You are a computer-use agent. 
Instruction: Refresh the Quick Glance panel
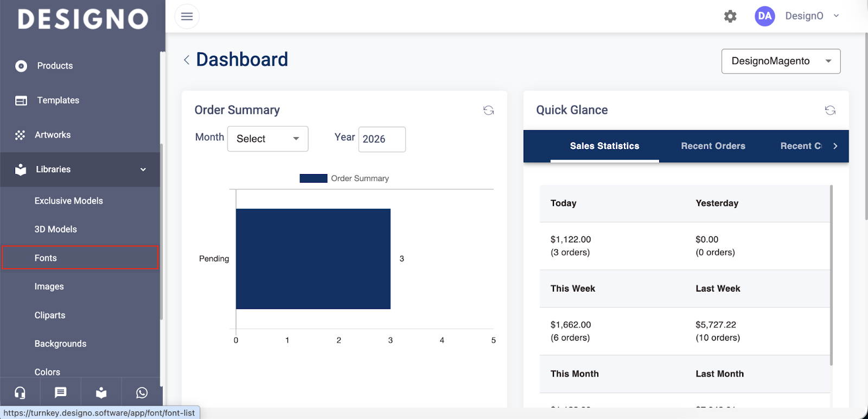pos(830,111)
